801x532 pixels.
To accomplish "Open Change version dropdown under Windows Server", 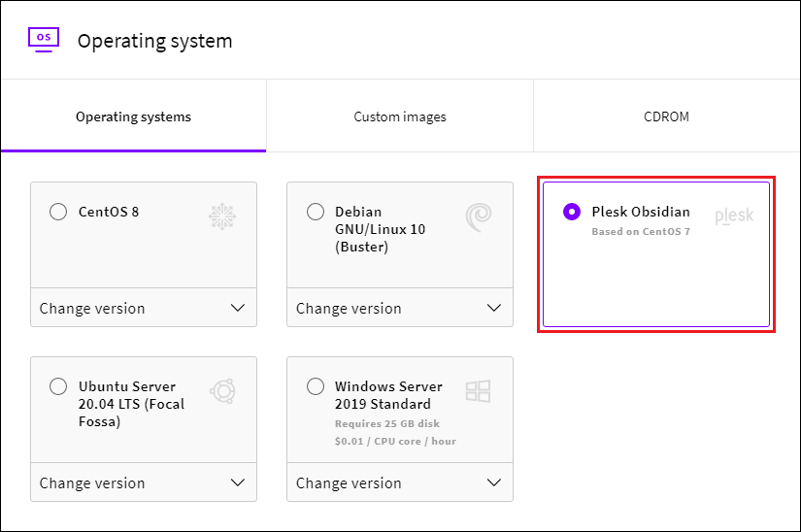I will tap(400, 482).
